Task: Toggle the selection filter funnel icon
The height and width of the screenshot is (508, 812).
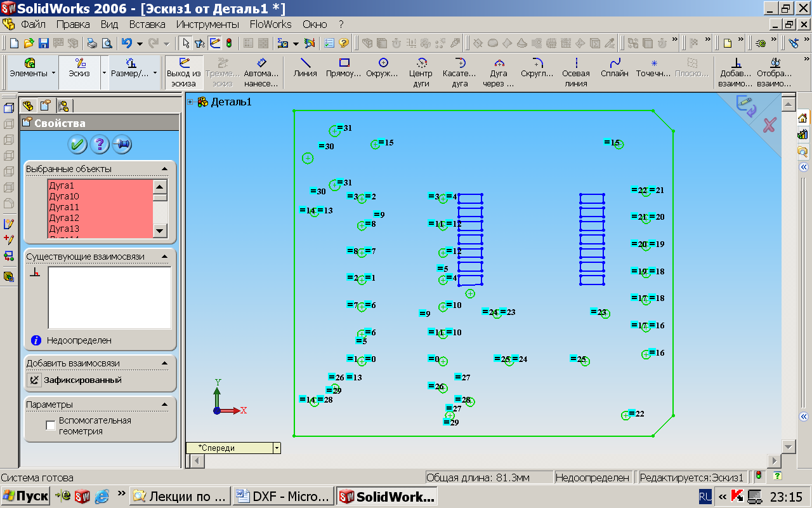Action: [x=199, y=43]
